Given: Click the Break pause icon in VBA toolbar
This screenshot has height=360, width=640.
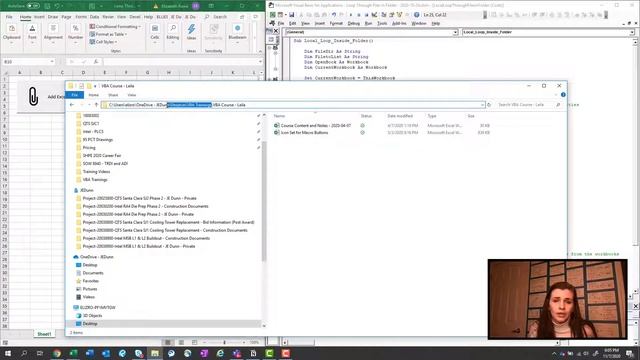Looking at the screenshot, I should (x=359, y=15).
